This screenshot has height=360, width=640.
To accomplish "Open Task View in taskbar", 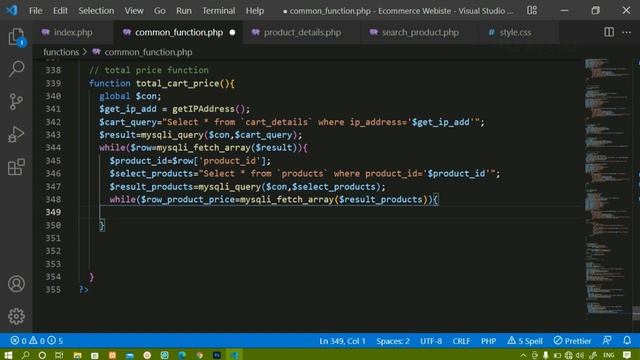I will coord(59,355).
